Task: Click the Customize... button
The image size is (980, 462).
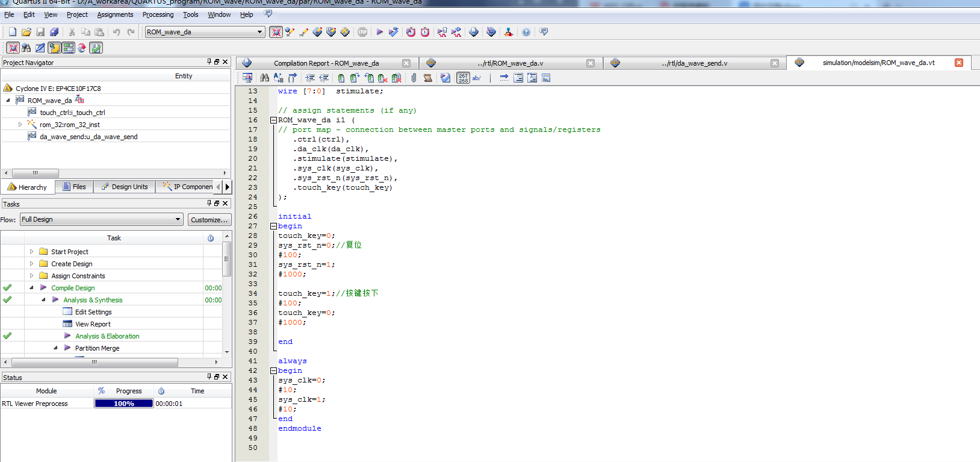Action: click(209, 220)
